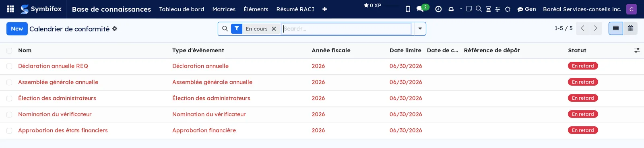Open the optional columns adjuster icon

pos(637,50)
